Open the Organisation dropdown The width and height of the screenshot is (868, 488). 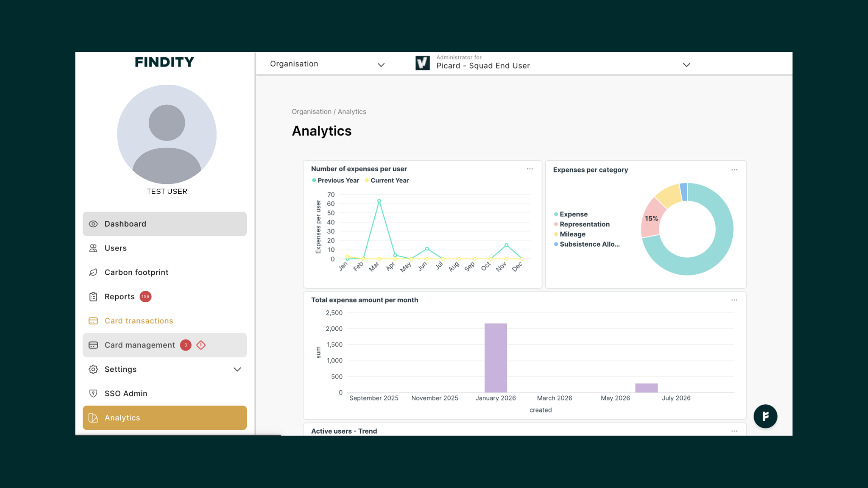(x=327, y=64)
